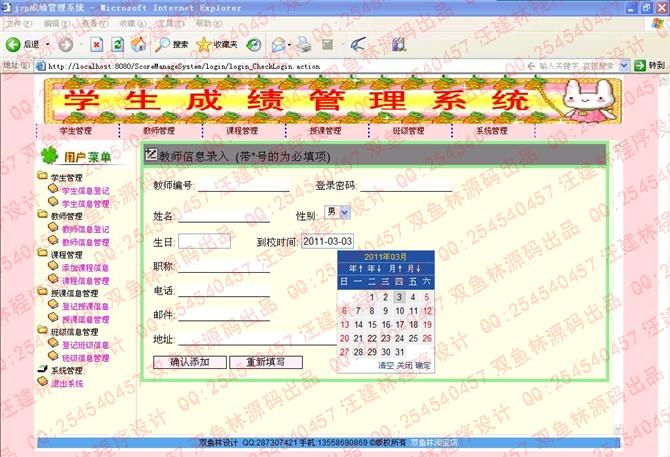Image resolution: width=670 pixels, height=457 pixels.
Task: Click the Refresh page icon
Action: click(118, 44)
